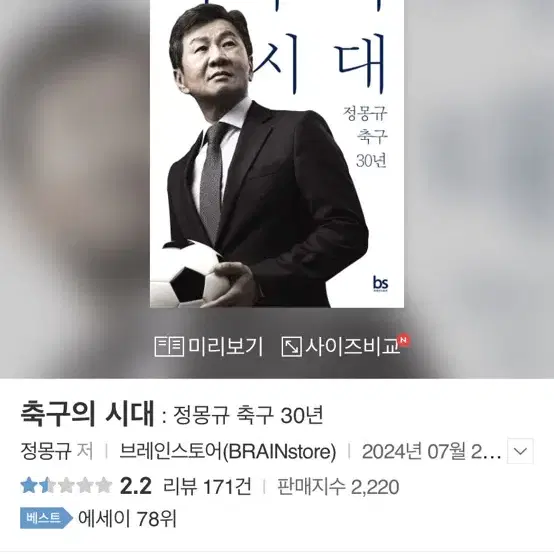The height and width of the screenshot is (554, 554).
Task: Open the book cover image thumbnail
Action: point(277,154)
